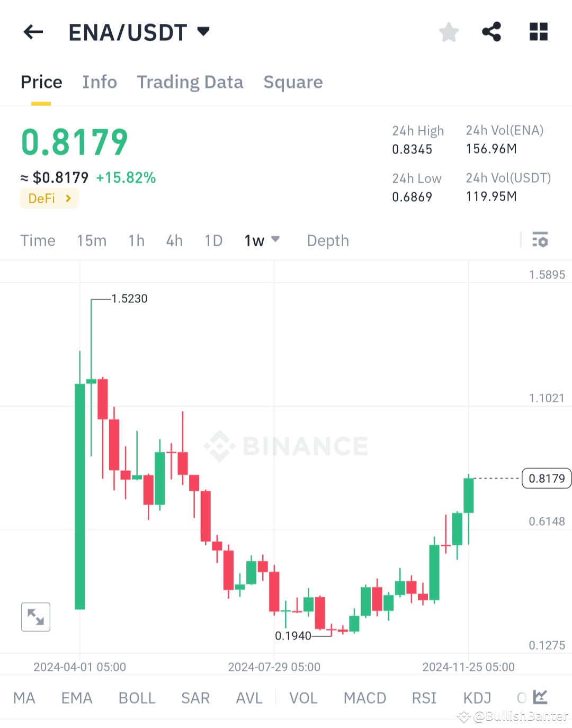The width and height of the screenshot is (572, 728).
Task: Toggle the BOLL indicator on
Action: click(x=137, y=698)
